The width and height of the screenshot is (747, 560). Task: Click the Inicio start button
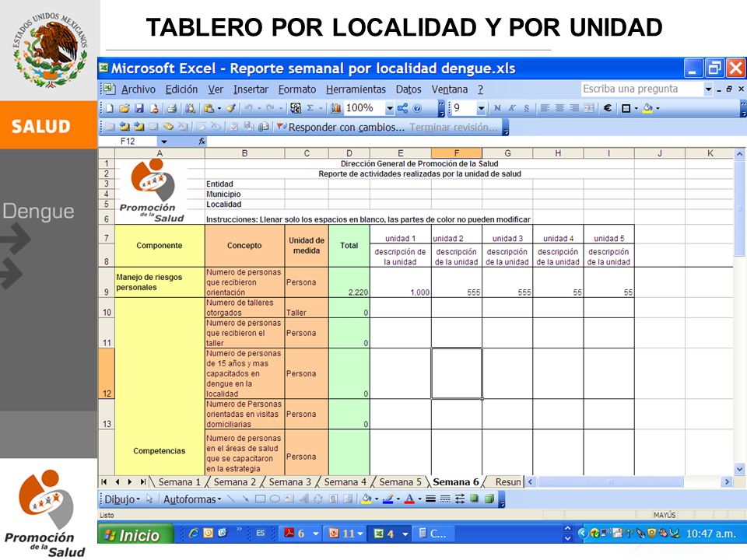pos(135,535)
